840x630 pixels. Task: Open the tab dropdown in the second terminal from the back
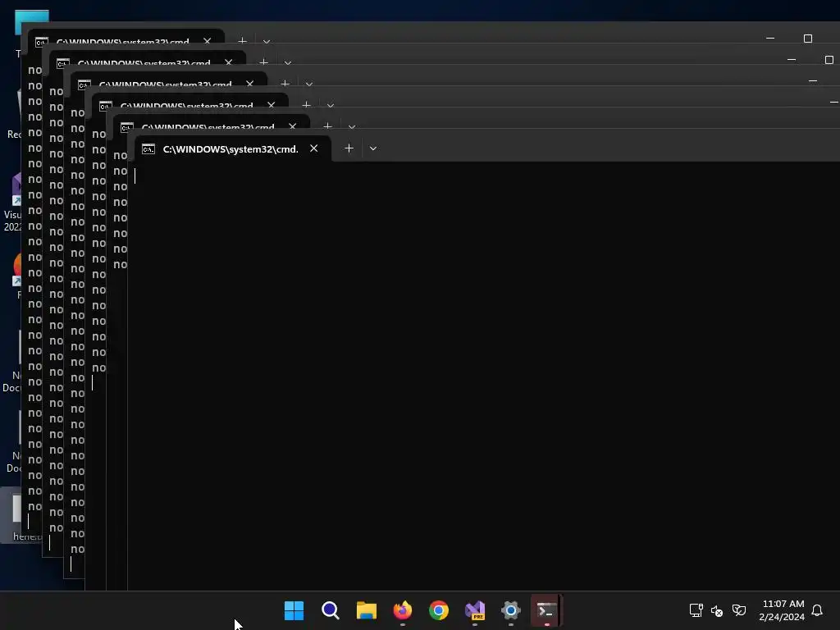pos(288,62)
